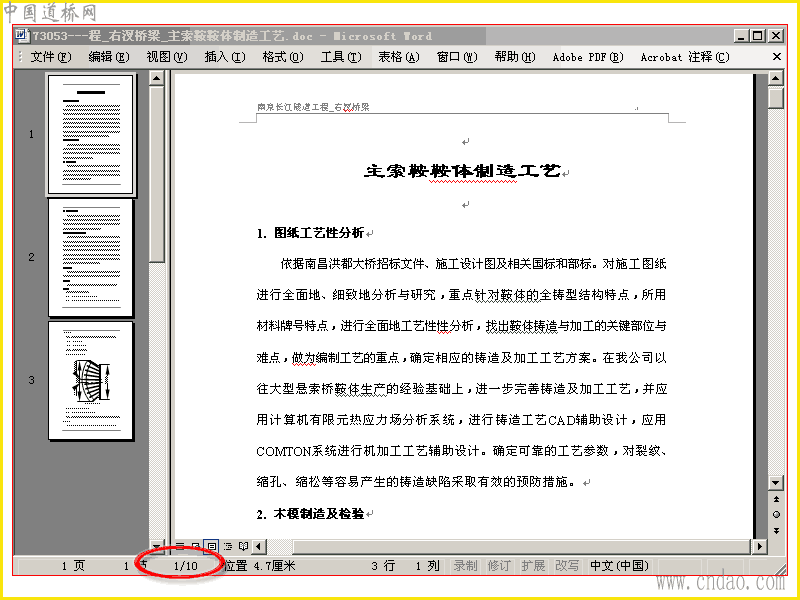Open the 表格(A) menu
Viewport: 800px width, 600px height.
tap(398, 57)
